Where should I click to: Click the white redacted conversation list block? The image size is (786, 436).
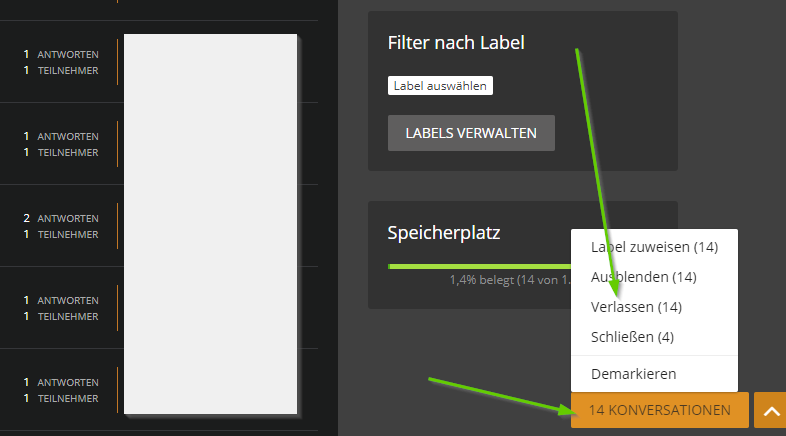210,224
